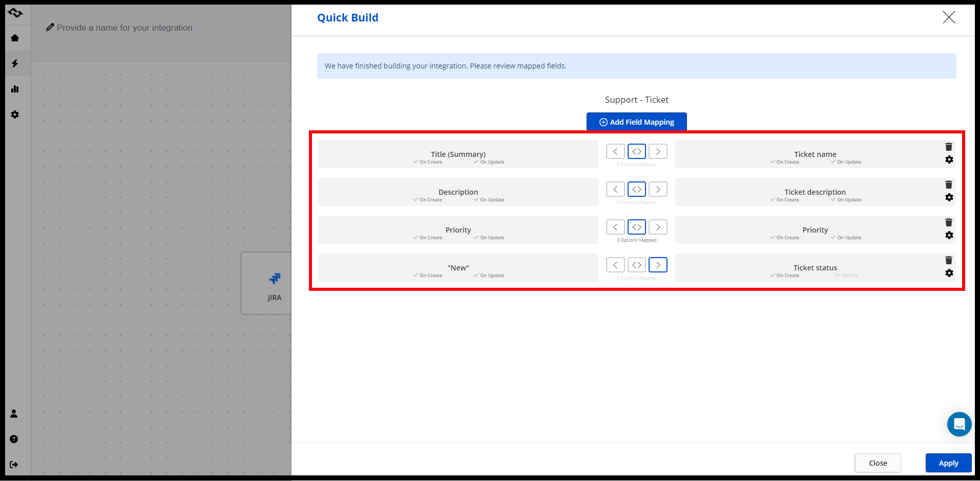Viewport: 980px width, 481px height.
Task: Set Title mapping to left direction arrow
Action: 615,151
